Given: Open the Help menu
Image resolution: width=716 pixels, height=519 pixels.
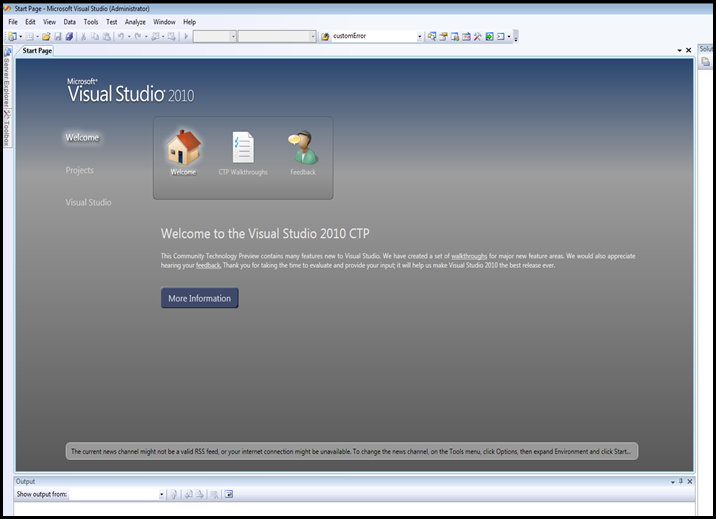Looking at the screenshot, I should pyautogui.click(x=190, y=22).
